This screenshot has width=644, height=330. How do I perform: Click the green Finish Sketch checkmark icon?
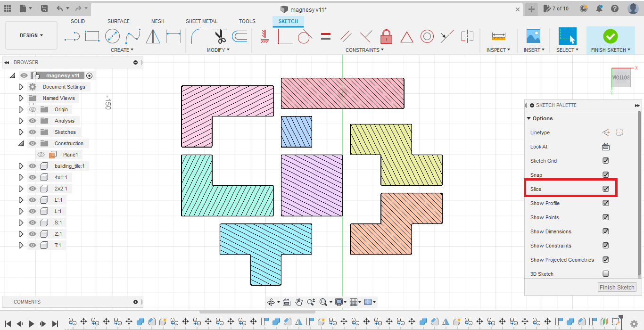tap(611, 36)
